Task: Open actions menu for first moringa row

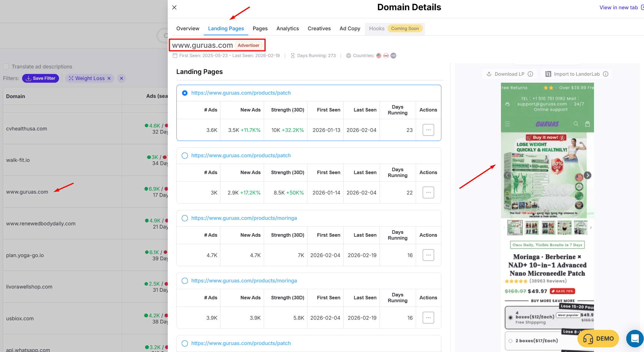Action: pyautogui.click(x=428, y=255)
